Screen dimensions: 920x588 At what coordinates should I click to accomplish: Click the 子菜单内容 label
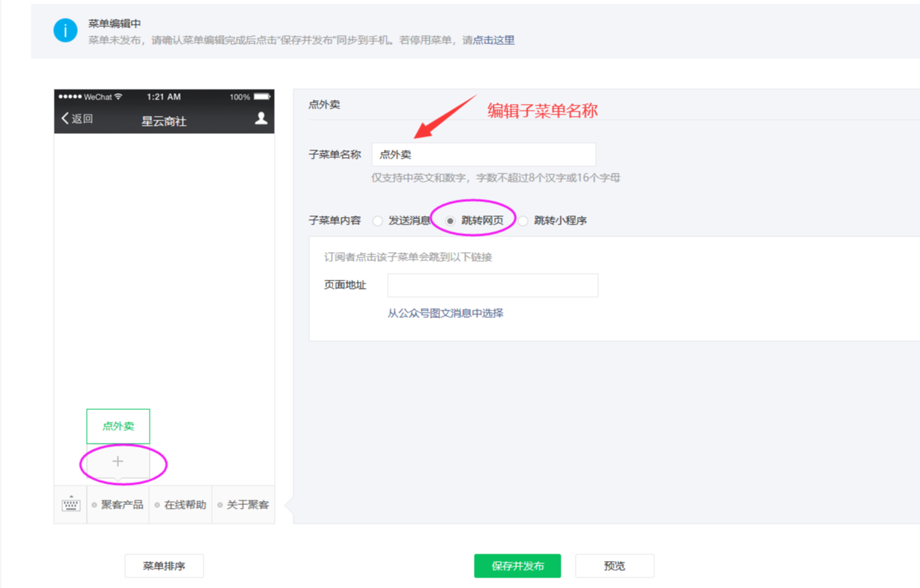pos(335,221)
